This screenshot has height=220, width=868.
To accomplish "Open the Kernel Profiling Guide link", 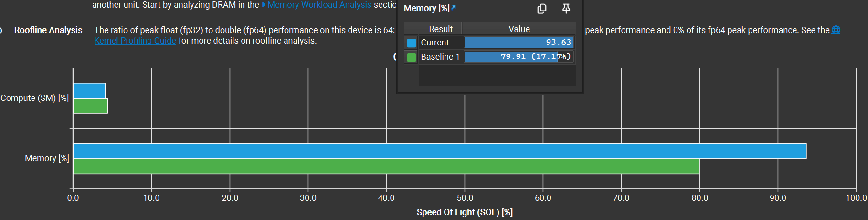I will coord(135,41).
